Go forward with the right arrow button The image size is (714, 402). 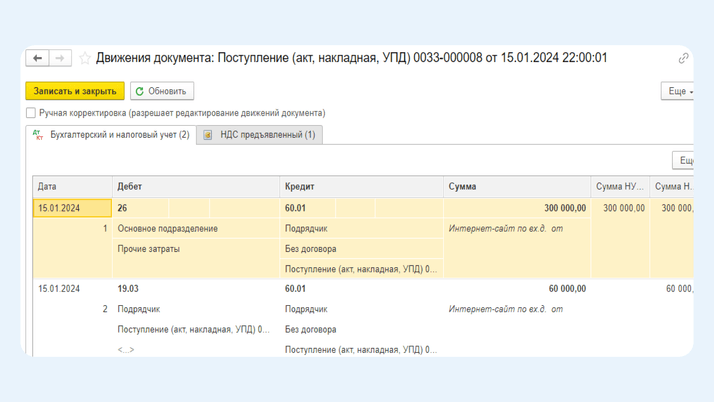coord(60,58)
